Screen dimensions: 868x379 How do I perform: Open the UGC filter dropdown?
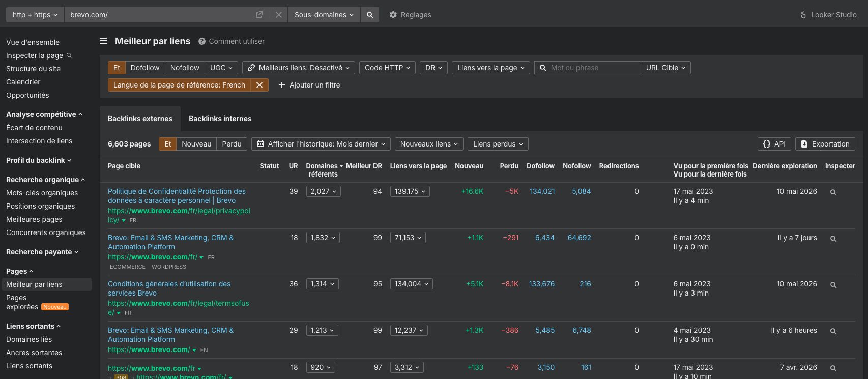click(221, 68)
